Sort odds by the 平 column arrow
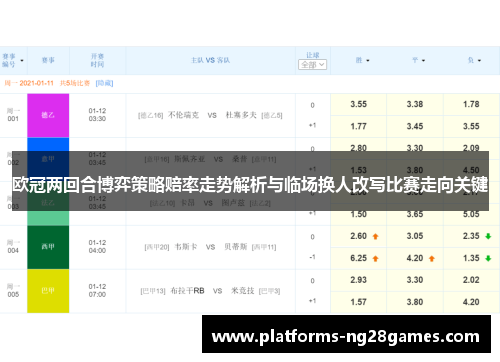500x362 pixels. click(x=423, y=61)
